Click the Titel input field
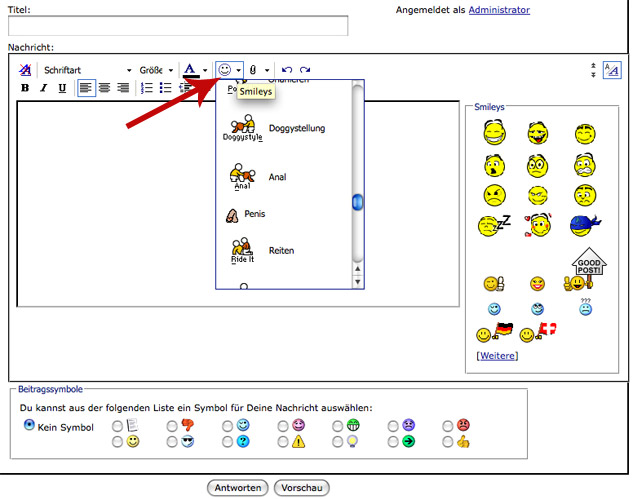The image size is (633, 500). pos(178,26)
